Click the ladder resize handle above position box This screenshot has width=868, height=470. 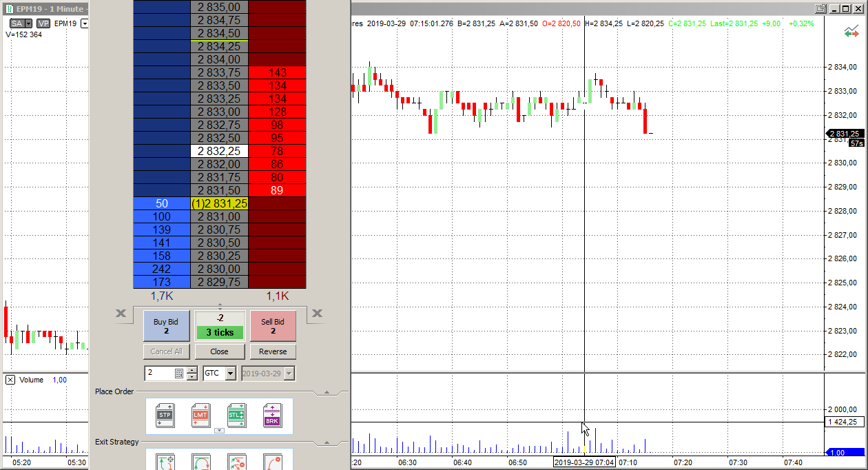point(220,305)
